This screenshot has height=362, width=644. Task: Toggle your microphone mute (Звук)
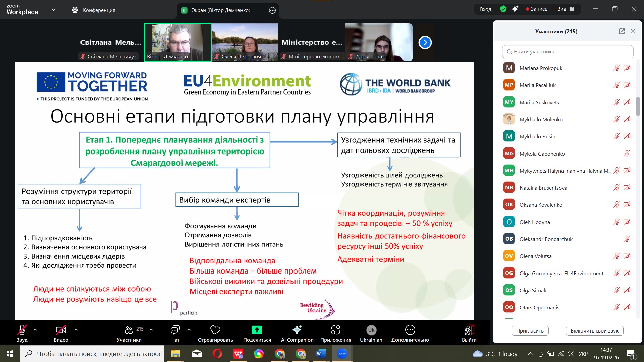tap(22, 330)
